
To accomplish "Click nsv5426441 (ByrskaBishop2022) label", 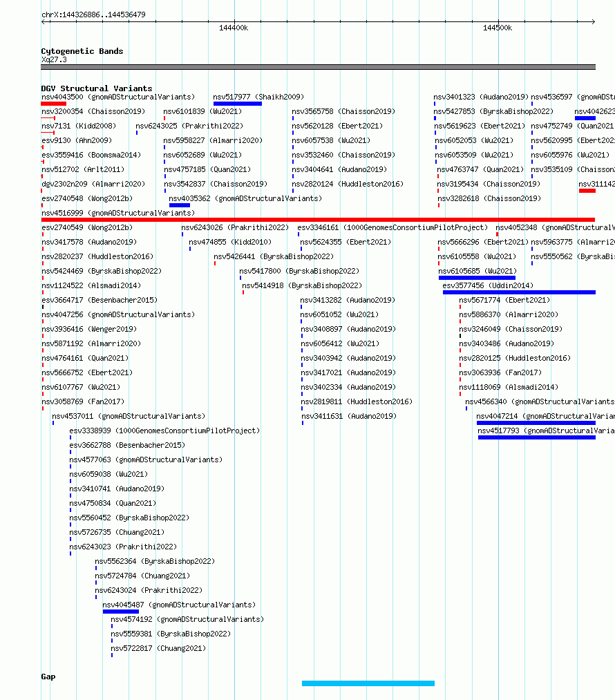I will point(274,256).
